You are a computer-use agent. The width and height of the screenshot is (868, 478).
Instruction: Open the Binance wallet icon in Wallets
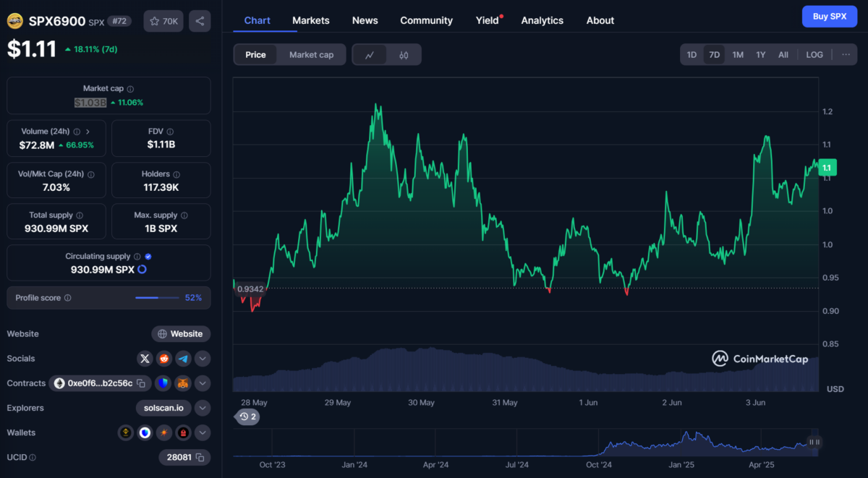(126, 432)
